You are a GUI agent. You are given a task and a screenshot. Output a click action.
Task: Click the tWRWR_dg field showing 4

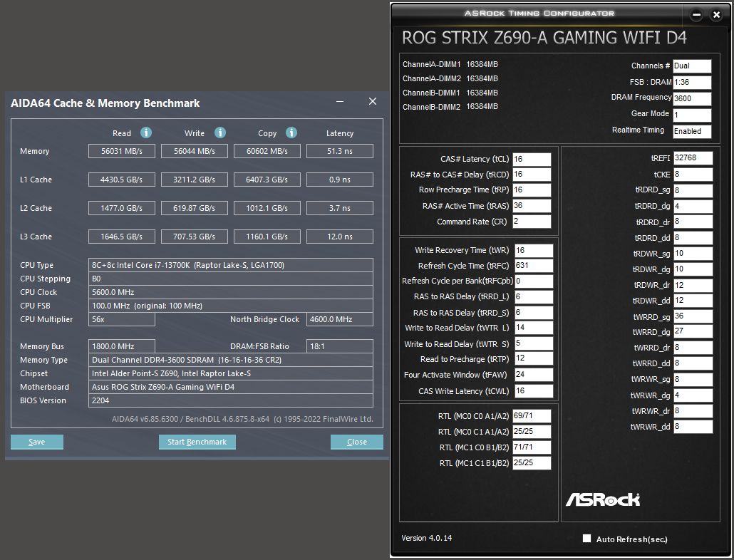[x=693, y=395]
